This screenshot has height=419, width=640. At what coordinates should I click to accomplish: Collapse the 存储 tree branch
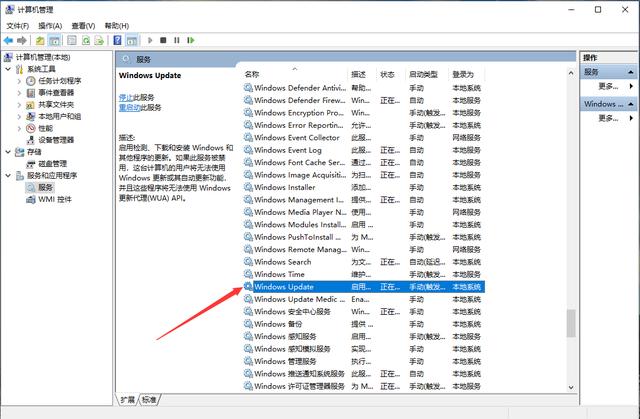(x=8, y=152)
